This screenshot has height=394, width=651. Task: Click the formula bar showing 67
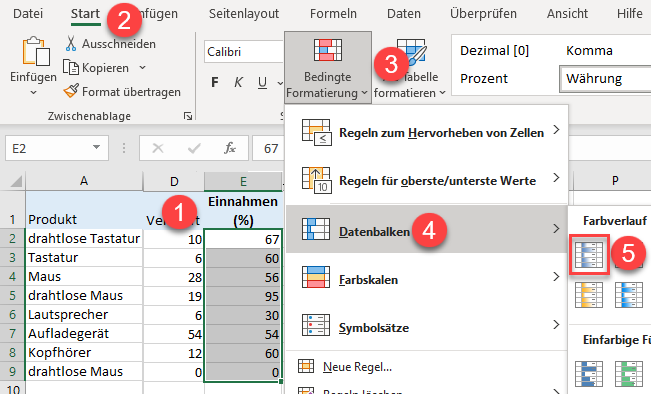click(x=268, y=148)
